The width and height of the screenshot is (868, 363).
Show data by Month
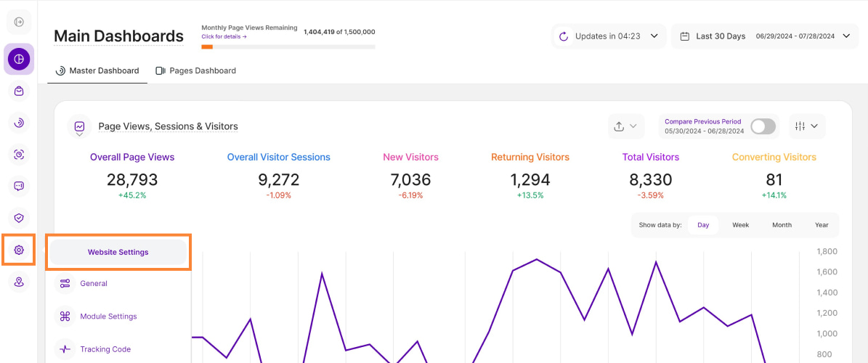click(x=782, y=225)
